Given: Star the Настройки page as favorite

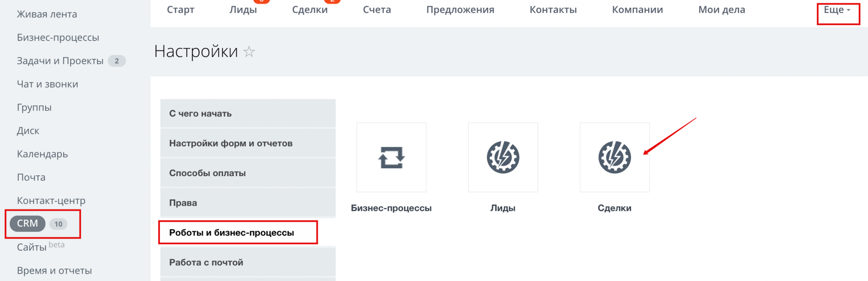Looking at the screenshot, I should (x=249, y=52).
